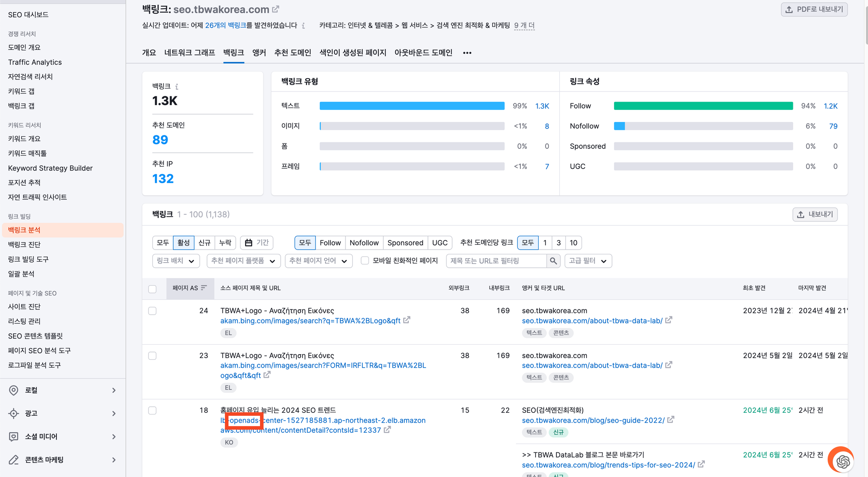This screenshot has width=868, height=477.
Task: Click the URL 필터링 input field
Action: 497,261
